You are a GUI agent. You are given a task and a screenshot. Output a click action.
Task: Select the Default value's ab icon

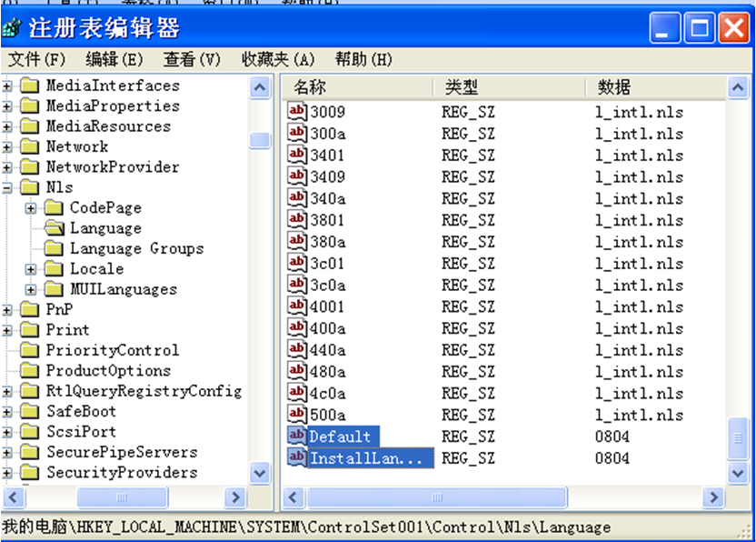click(x=297, y=437)
